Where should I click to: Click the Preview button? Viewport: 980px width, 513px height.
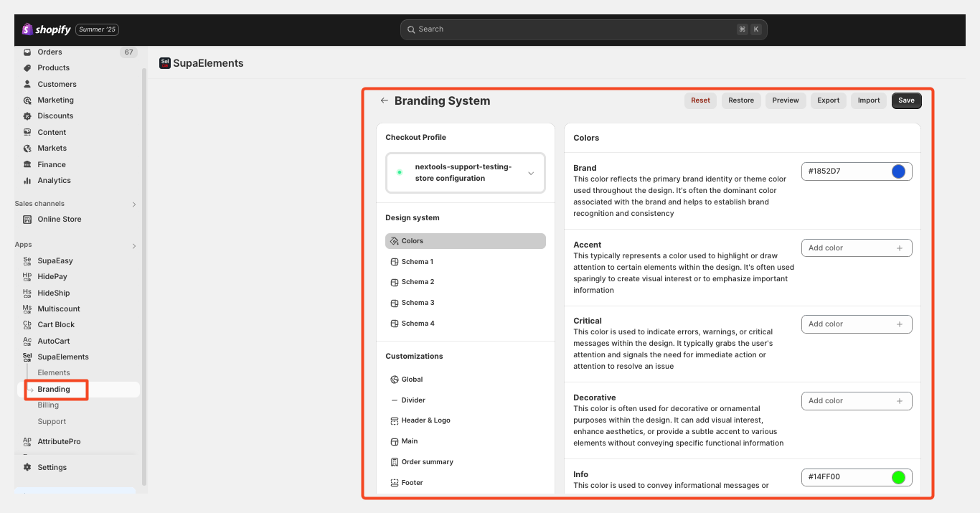coord(786,100)
